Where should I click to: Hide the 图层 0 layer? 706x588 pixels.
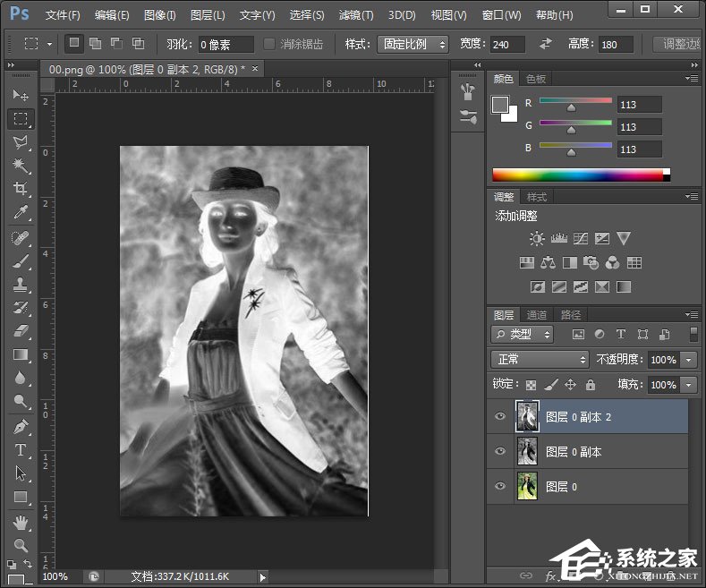click(x=500, y=487)
